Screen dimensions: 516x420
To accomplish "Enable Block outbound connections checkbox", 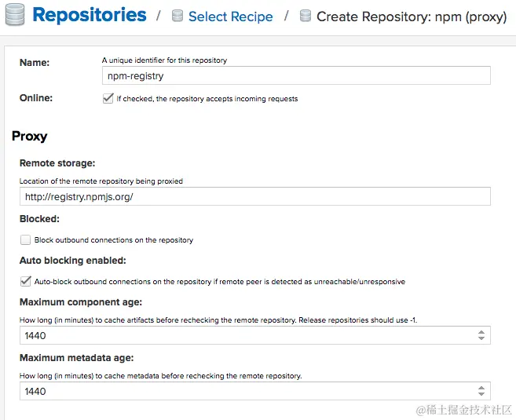I will tap(25, 239).
